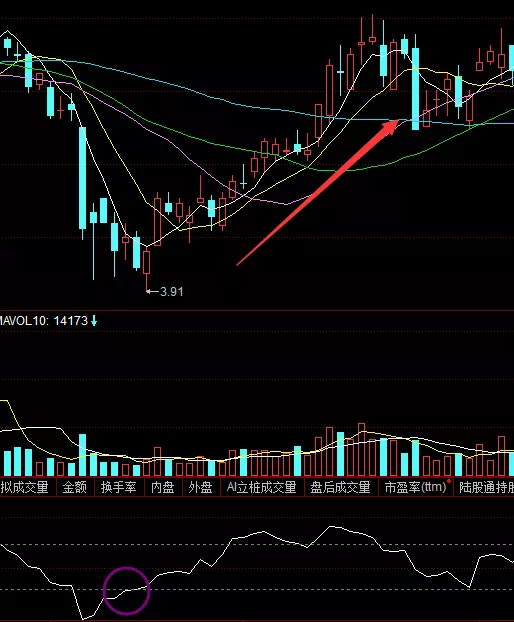Switch to the 换手率 tab
The image size is (514, 622).
coord(119,487)
